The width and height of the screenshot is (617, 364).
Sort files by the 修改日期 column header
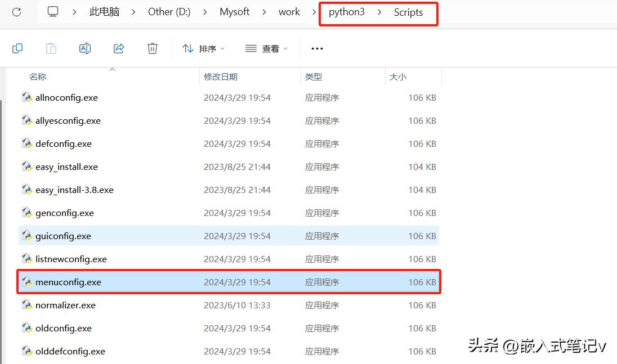(221, 77)
